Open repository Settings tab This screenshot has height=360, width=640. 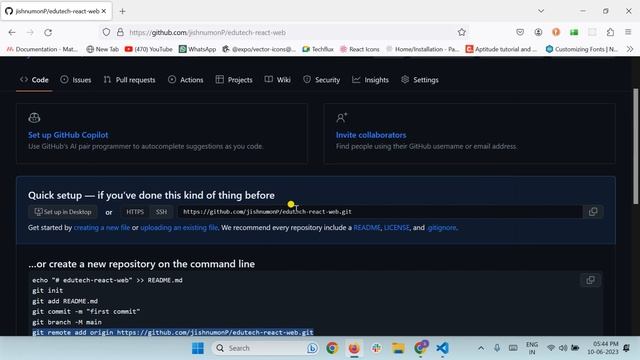(420, 80)
